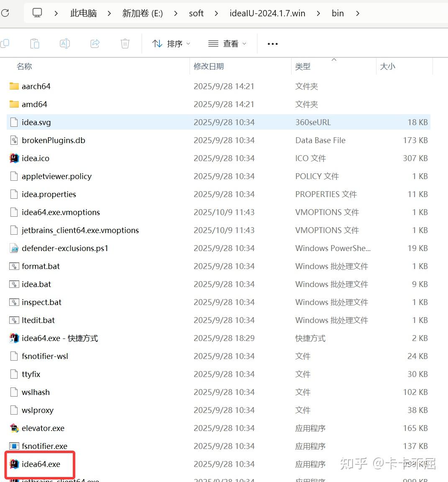448x482 pixels.
Task: Expand chevron before 此电脑 in breadcrumb
Action: (x=56, y=13)
